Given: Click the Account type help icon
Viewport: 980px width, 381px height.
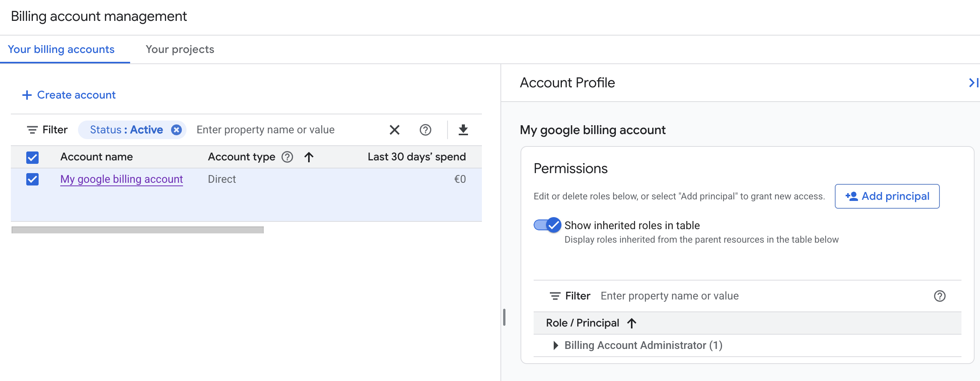Looking at the screenshot, I should pyautogui.click(x=287, y=157).
